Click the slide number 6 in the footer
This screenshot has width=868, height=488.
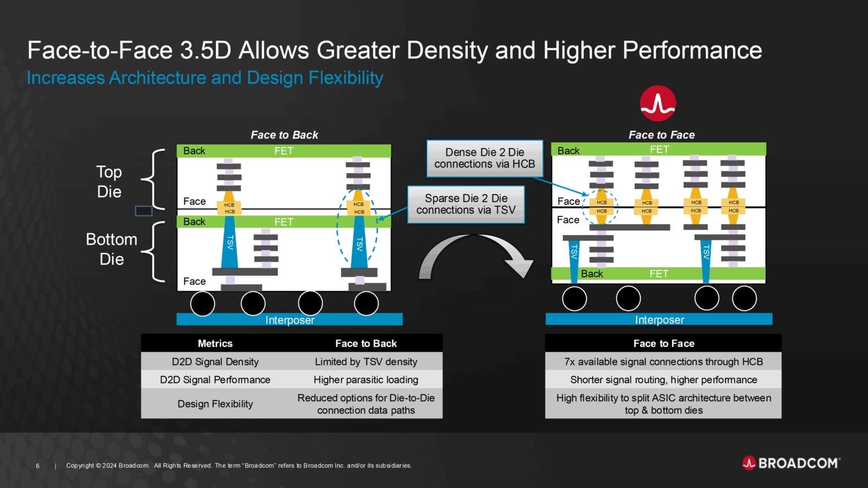[37, 465]
